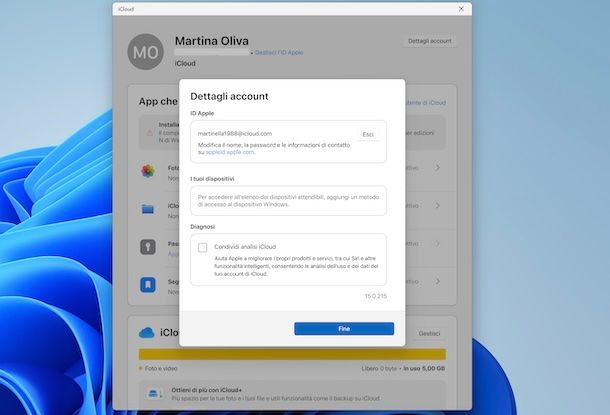The width and height of the screenshot is (610, 415).
Task: Click the Dettagli account dialog heading
Action: coord(230,96)
